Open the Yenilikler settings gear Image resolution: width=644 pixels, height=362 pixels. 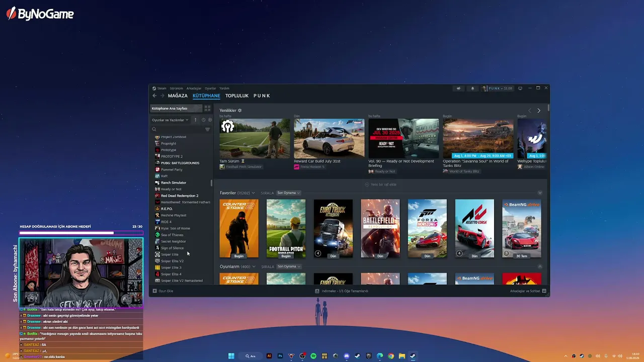pos(239,110)
